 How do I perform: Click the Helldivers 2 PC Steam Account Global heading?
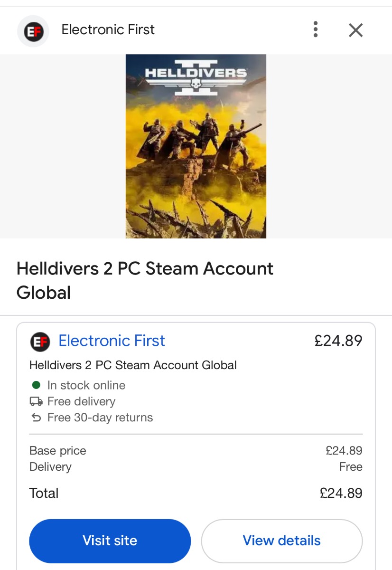point(145,280)
